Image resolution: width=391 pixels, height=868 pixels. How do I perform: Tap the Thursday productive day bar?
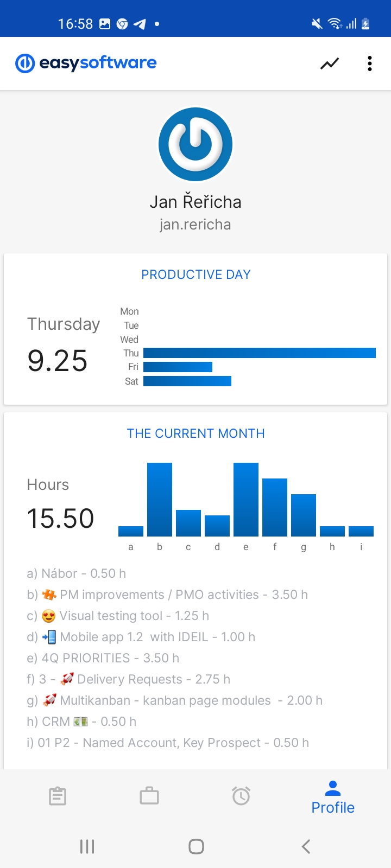(x=260, y=353)
